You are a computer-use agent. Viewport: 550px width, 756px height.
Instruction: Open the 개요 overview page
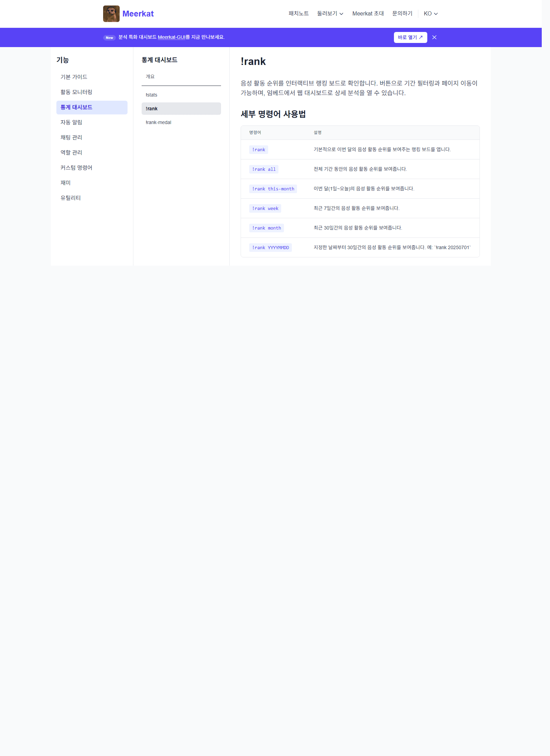pos(150,76)
